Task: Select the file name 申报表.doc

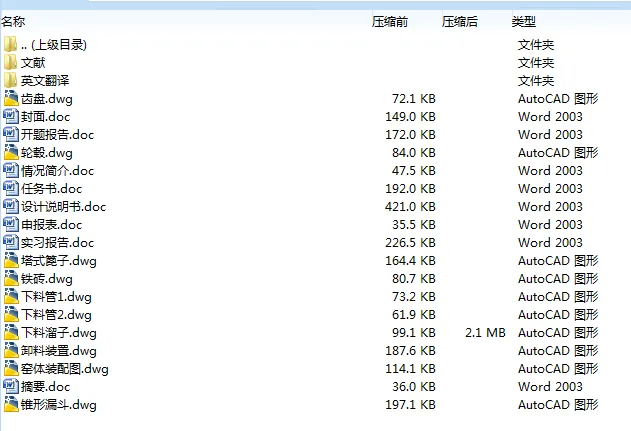Action: point(52,225)
